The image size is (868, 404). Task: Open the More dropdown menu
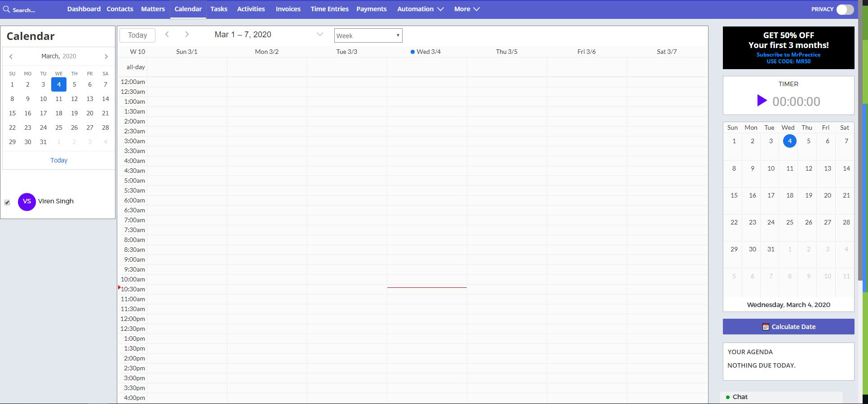(x=467, y=9)
